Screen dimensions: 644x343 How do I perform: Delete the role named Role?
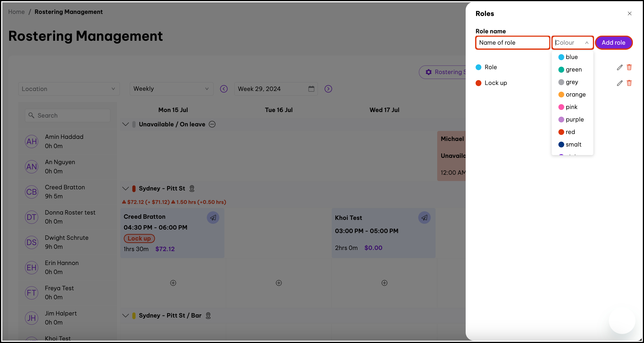tap(629, 67)
